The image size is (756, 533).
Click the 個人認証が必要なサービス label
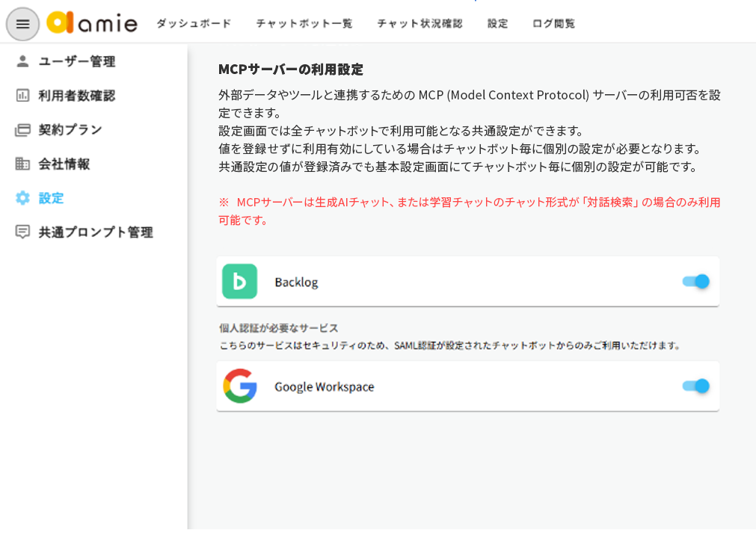279,328
